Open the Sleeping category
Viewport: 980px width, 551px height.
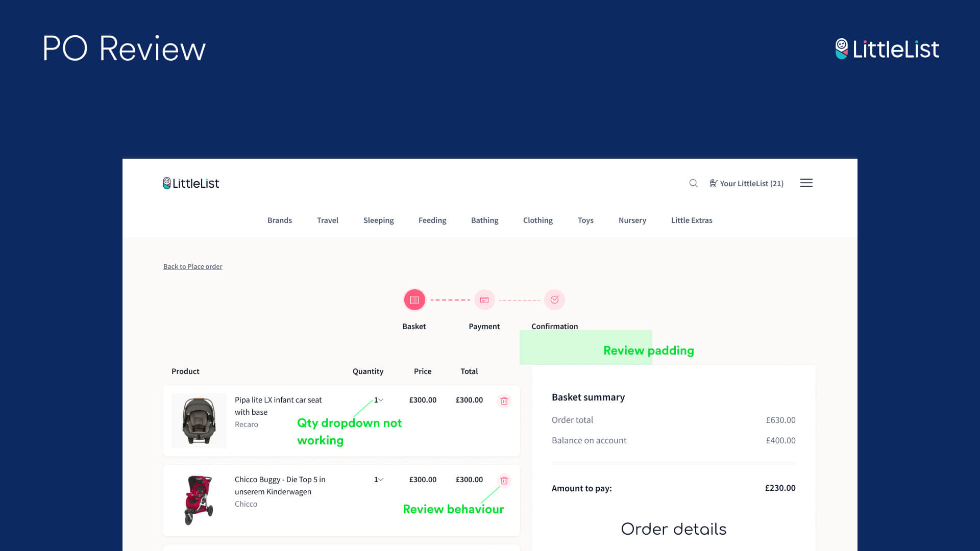(379, 220)
